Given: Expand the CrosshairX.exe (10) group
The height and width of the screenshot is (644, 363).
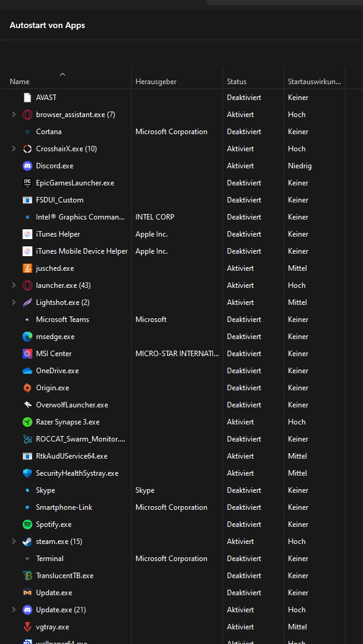Looking at the screenshot, I should pos(14,149).
